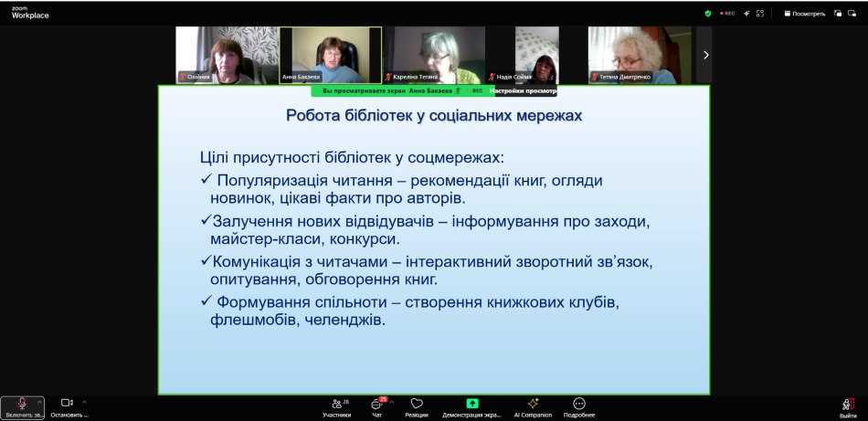Stop video with the camera button

[x=67, y=403]
